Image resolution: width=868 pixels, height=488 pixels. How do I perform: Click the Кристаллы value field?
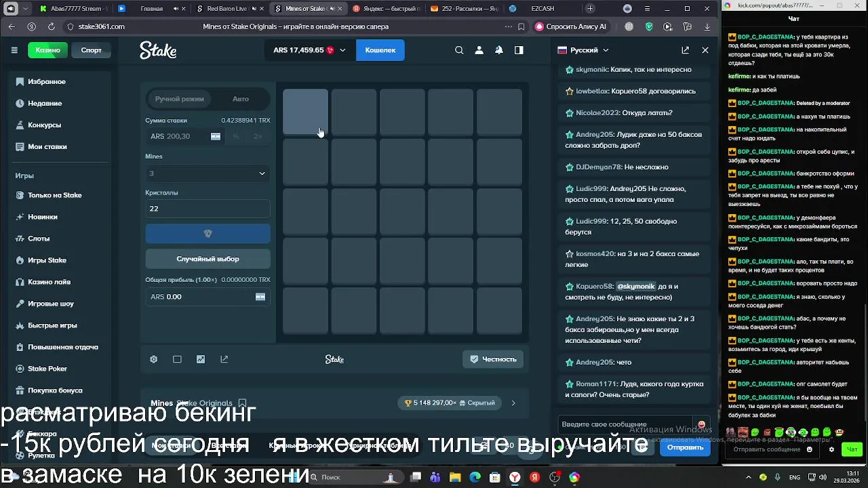point(208,209)
